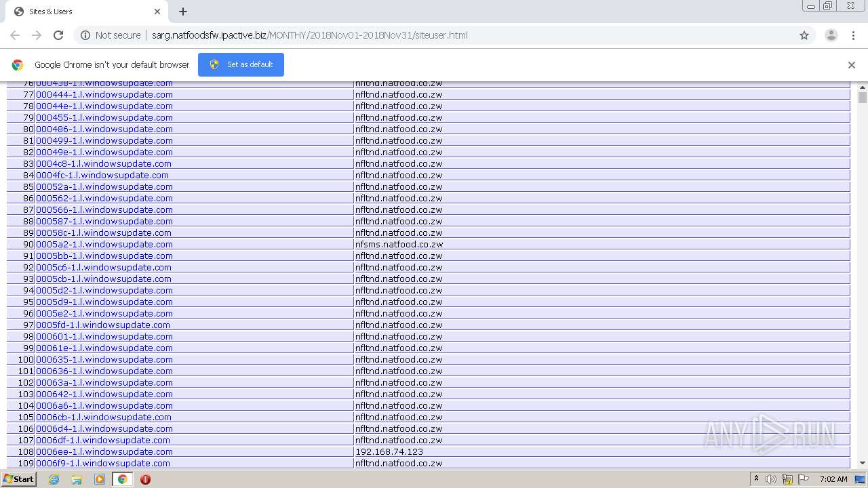Open link 0004c8-1.l.windowsupdate.com
This screenshot has width=868, height=488.
pyautogui.click(x=104, y=163)
